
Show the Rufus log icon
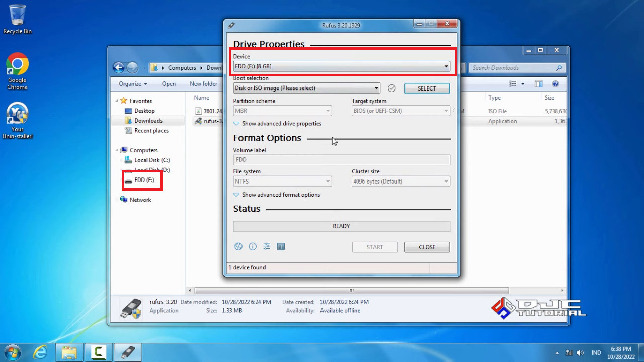(x=281, y=246)
